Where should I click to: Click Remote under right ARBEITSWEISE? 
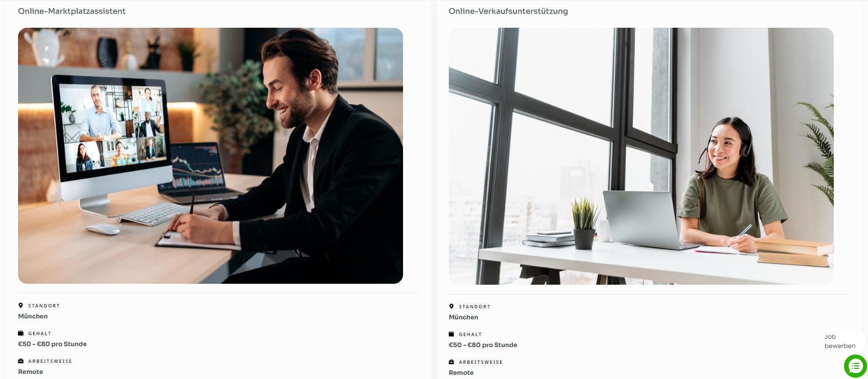pos(461,373)
